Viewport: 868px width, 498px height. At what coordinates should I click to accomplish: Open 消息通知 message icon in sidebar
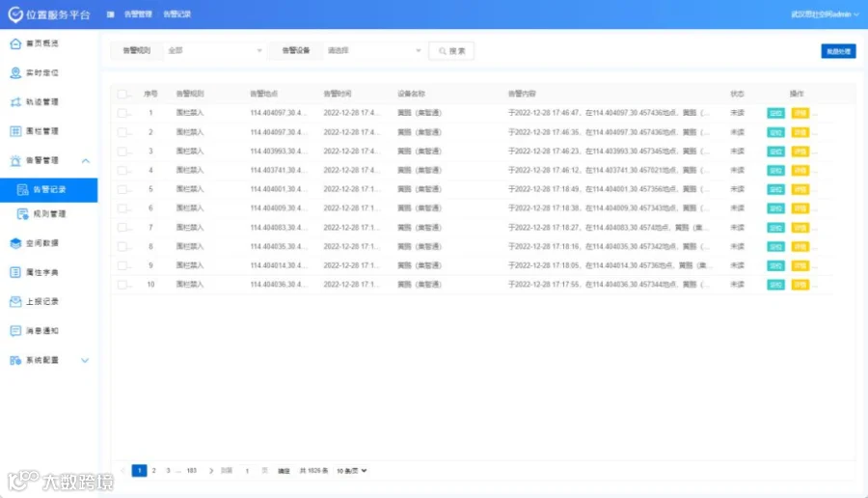coord(15,331)
